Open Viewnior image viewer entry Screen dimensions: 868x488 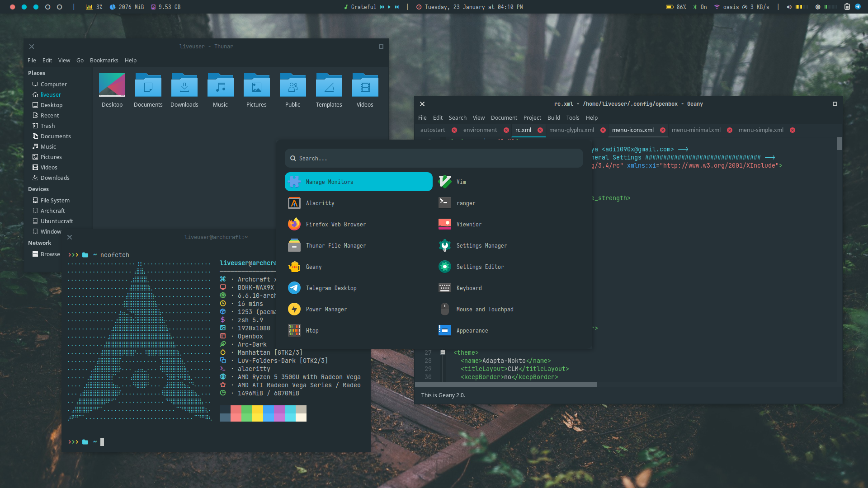click(468, 224)
